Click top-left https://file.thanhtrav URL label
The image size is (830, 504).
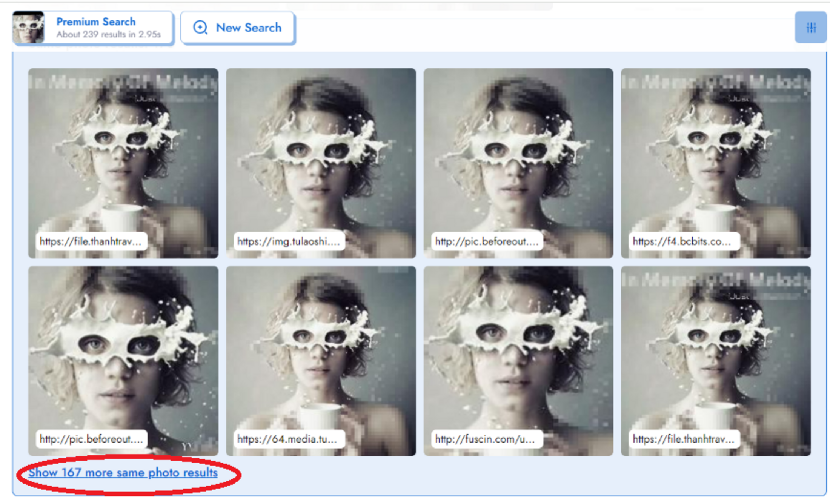point(91,241)
